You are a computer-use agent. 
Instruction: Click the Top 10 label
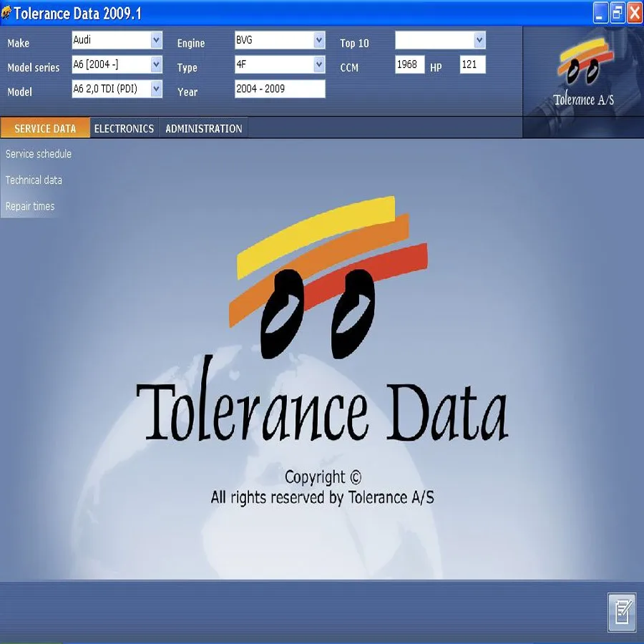point(354,43)
